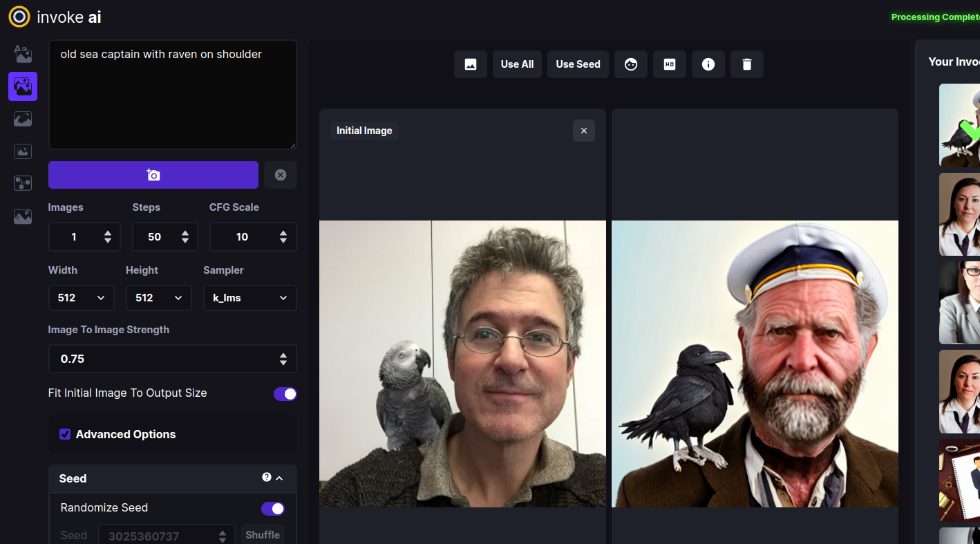Click the Use Seed button
Viewport: 980px width, 544px height.
pos(578,64)
